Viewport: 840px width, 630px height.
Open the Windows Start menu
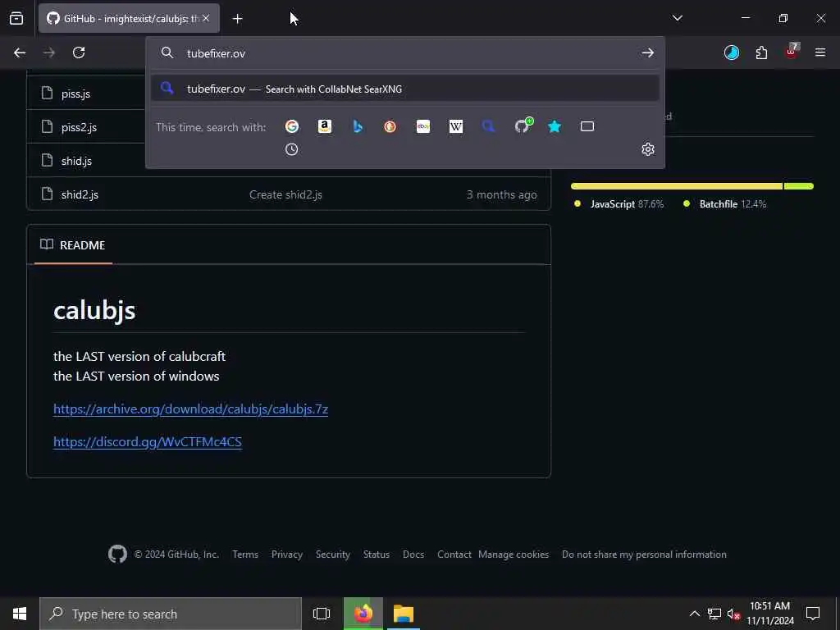[20, 614]
